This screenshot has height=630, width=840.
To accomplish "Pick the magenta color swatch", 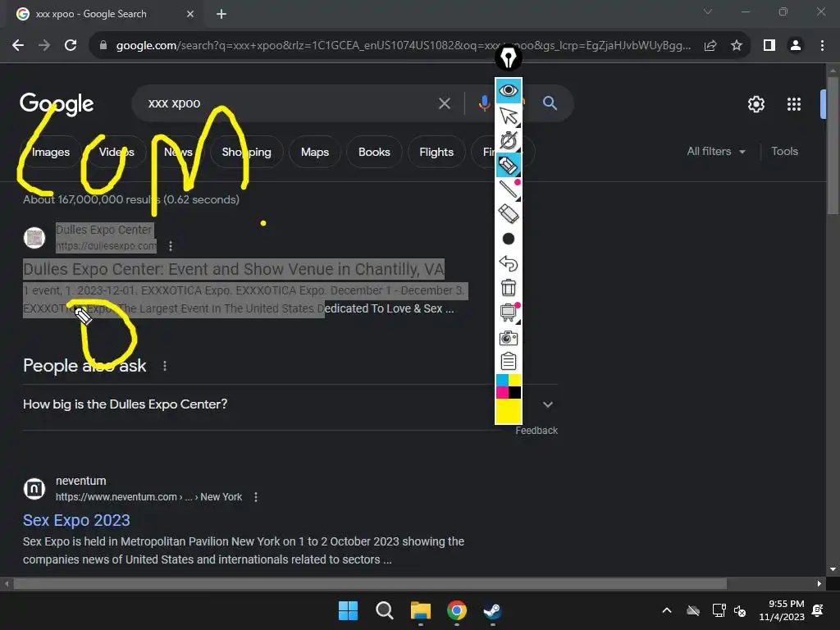I will (x=502, y=392).
